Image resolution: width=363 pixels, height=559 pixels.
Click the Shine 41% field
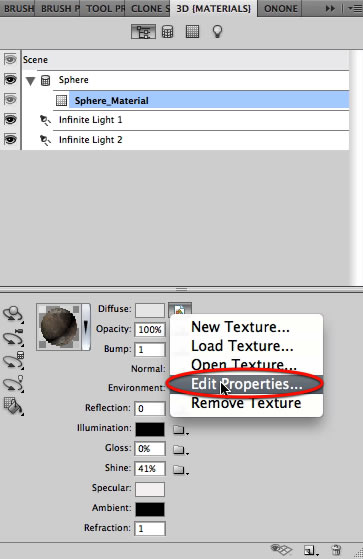coord(150,468)
